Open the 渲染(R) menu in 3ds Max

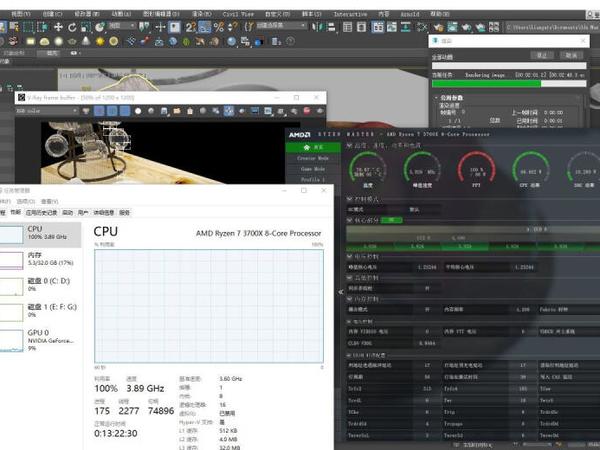pyautogui.click(x=201, y=14)
